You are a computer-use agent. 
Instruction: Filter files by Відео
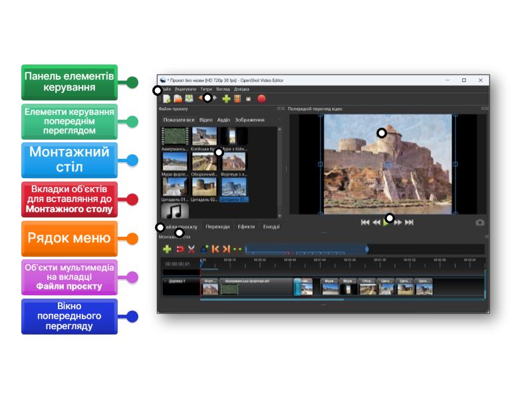point(205,120)
